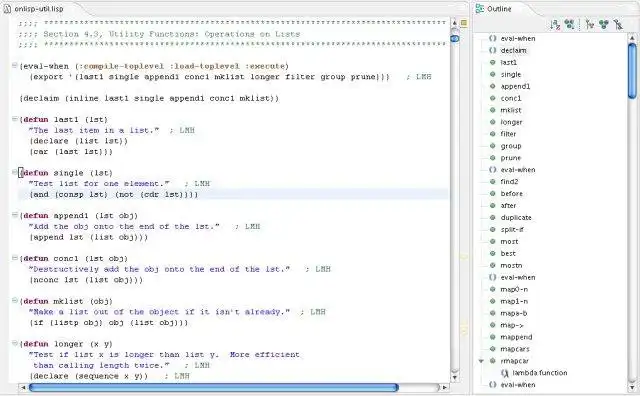Collapse the defun single fold
This screenshot has width=640, height=396.
[15, 172]
